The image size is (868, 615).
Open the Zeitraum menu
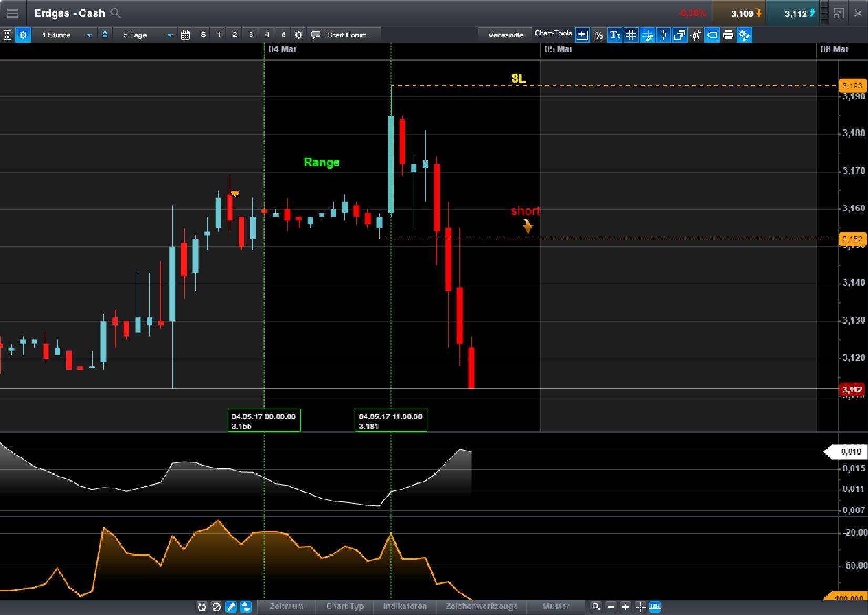click(287, 607)
